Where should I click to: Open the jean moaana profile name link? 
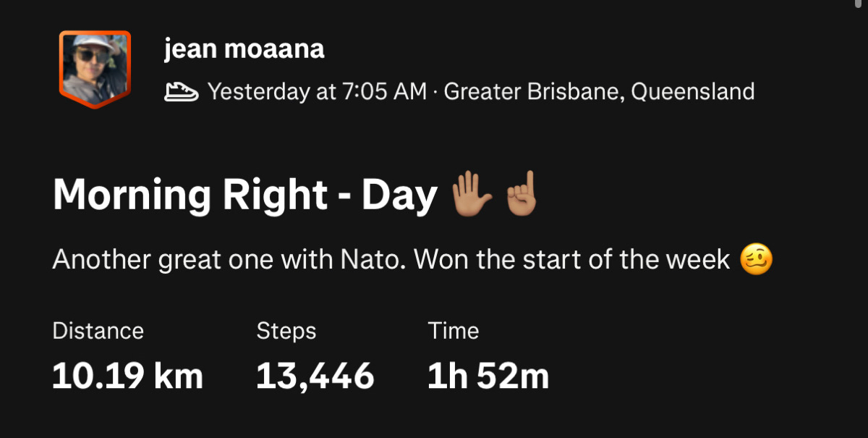[244, 49]
